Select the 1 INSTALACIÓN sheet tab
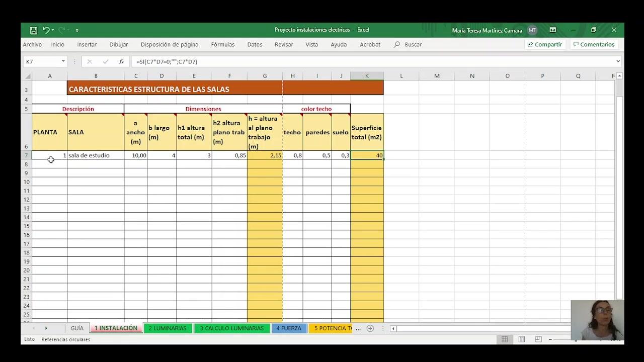This screenshot has width=644, height=362. [x=116, y=328]
